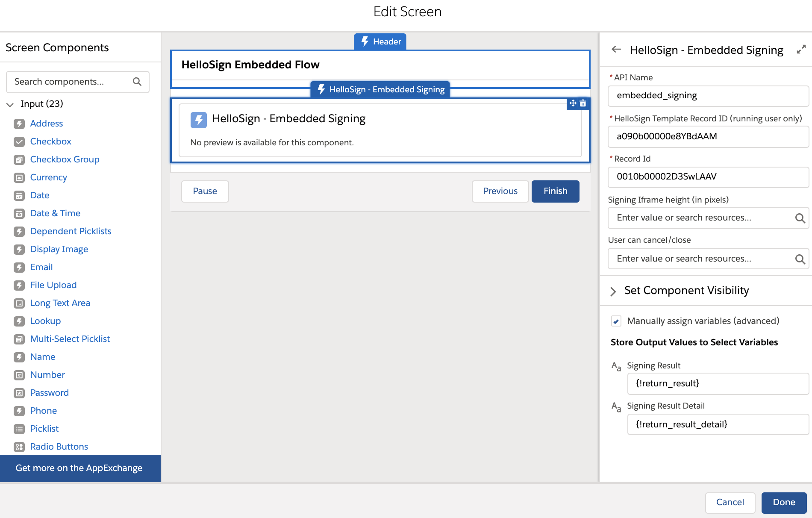Click the Lookup component icon
The height and width of the screenshot is (518, 812).
(x=19, y=321)
